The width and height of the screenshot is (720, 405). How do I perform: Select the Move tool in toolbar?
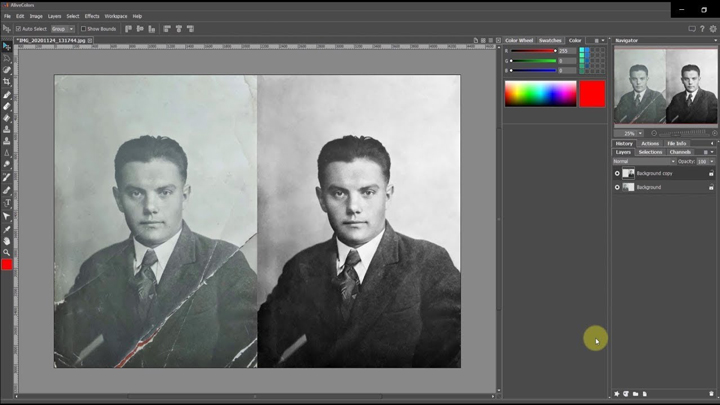(7, 47)
